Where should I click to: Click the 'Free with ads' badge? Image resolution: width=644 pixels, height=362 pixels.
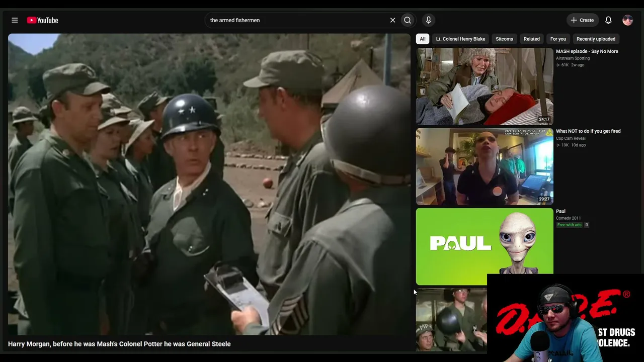point(569,225)
